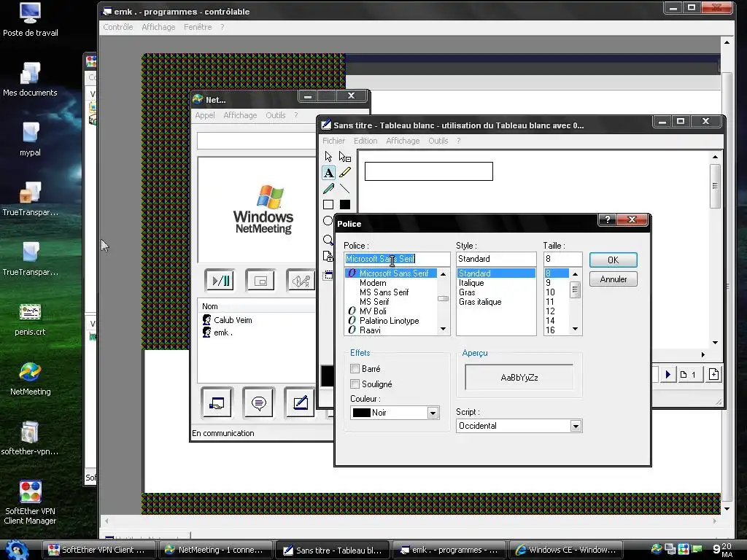Image resolution: width=747 pixels, height=560 pixels.
Task: Open the Couleur Noir dropdown
Action: tap(433, 413)
